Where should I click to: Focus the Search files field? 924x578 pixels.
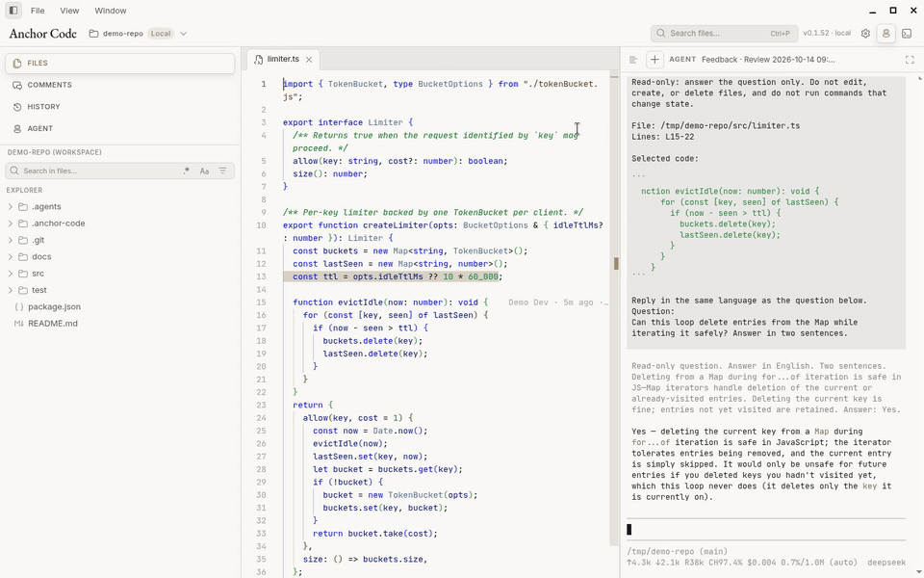click(724, 34)
